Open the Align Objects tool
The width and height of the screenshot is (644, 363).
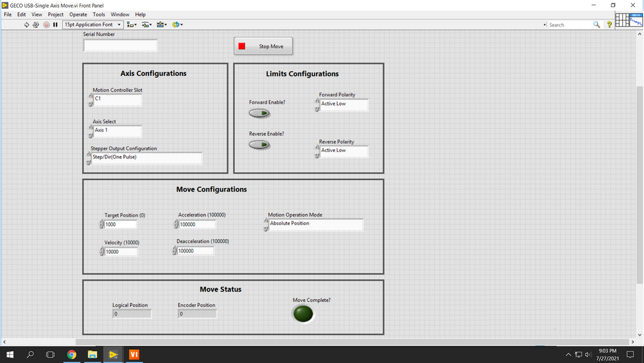(131, 24)
